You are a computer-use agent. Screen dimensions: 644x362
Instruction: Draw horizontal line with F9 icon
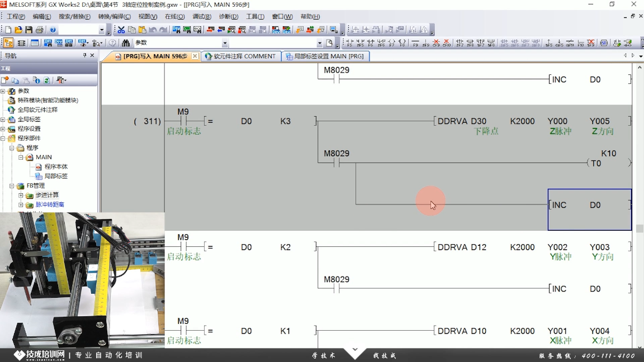click(x=415, y=42)
